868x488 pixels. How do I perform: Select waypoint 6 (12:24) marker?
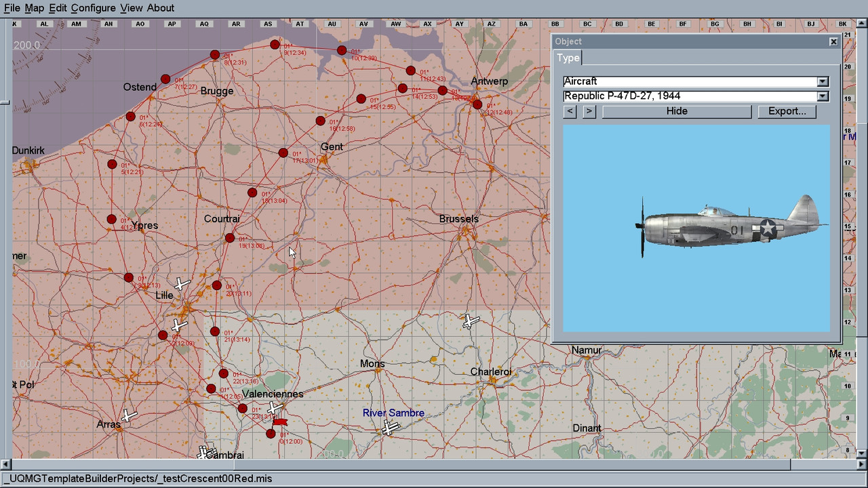[130, 117]
